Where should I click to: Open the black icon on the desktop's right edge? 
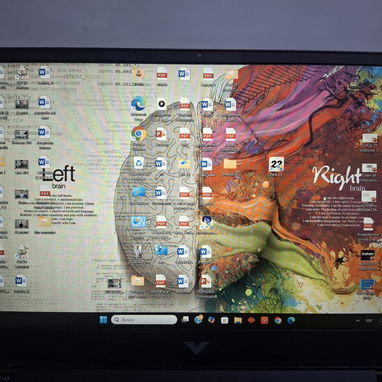tap(367, 255)
